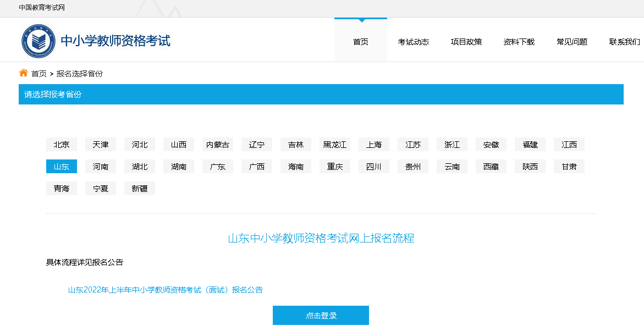644x331 pixels.
Task: Pick 西藏 from province list
Action: [x=491, y=167]
